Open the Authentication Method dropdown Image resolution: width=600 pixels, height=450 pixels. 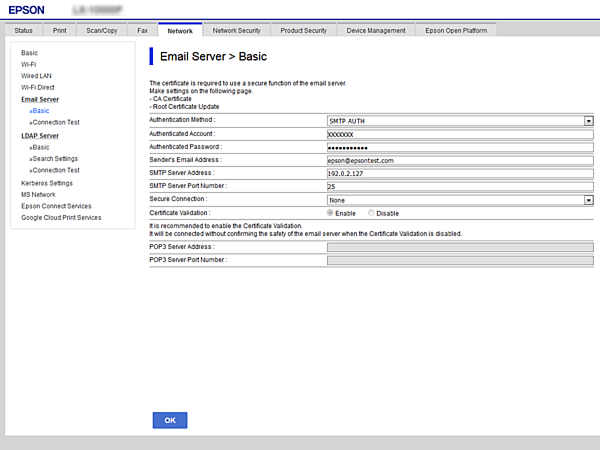click(459, 120)
